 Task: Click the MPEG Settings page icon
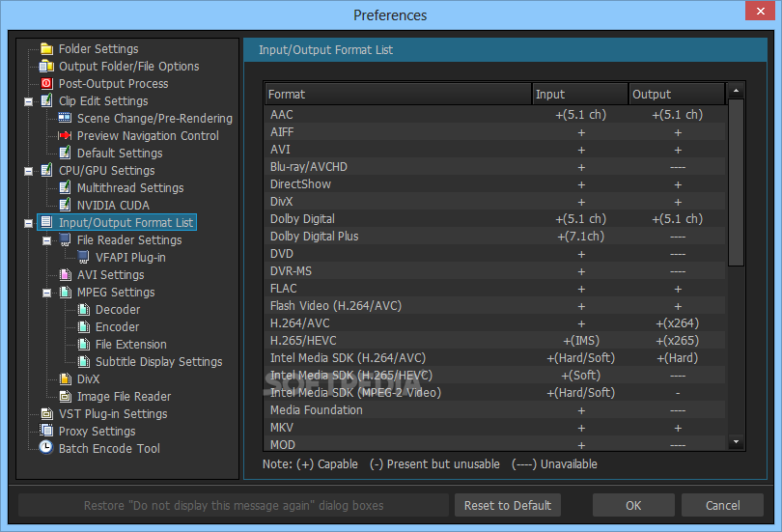(65, 293)
